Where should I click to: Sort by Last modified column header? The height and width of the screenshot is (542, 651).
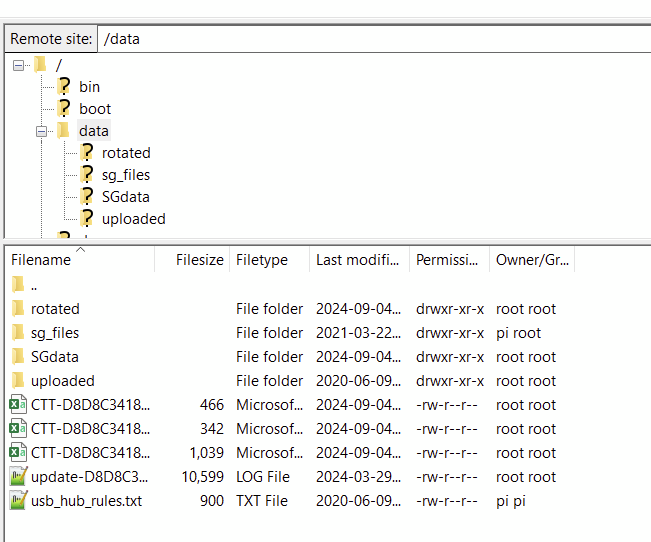tap(357, 260)
